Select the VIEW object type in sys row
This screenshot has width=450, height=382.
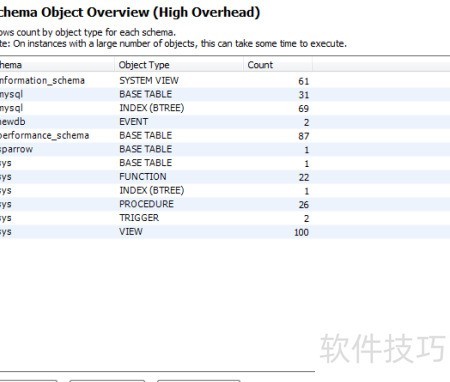[x=131, y=231]
